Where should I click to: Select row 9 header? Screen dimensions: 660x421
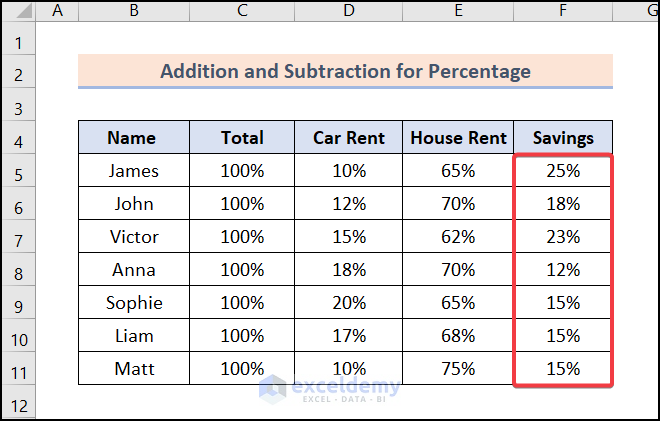point(18,303)
